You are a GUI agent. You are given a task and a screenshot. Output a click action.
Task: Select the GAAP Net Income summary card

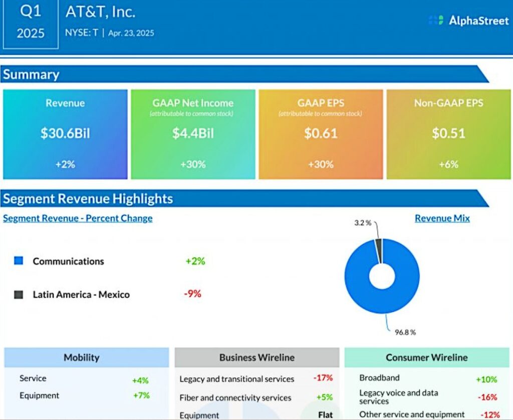[x=193, y=134]
